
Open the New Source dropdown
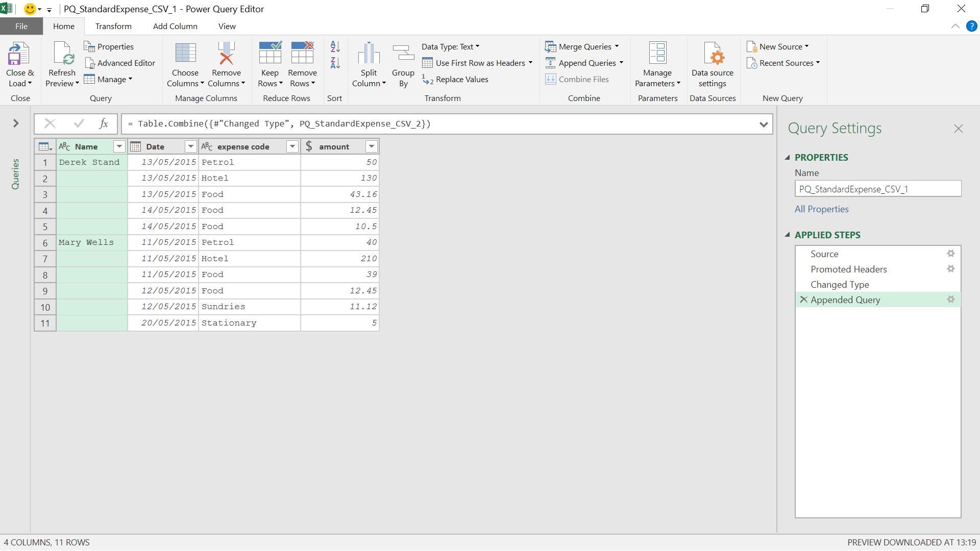(x=778, y=46)
